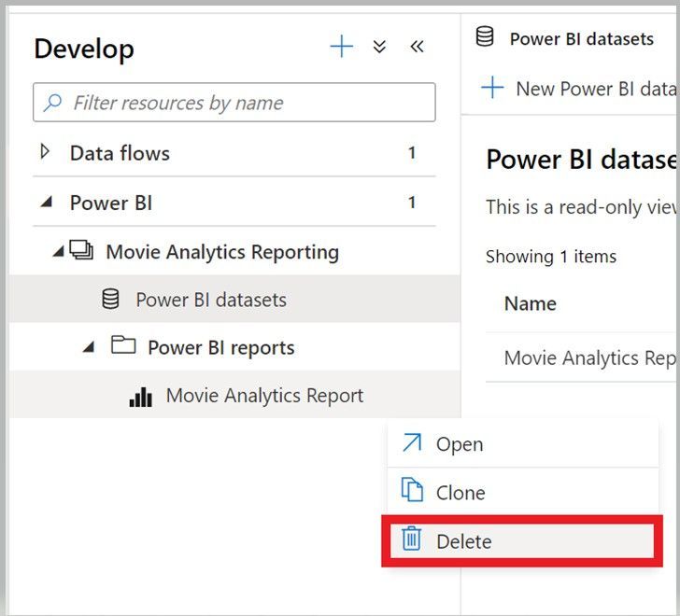Choose Open from the context menu
The image size is (680, 616).
[460, 444]
